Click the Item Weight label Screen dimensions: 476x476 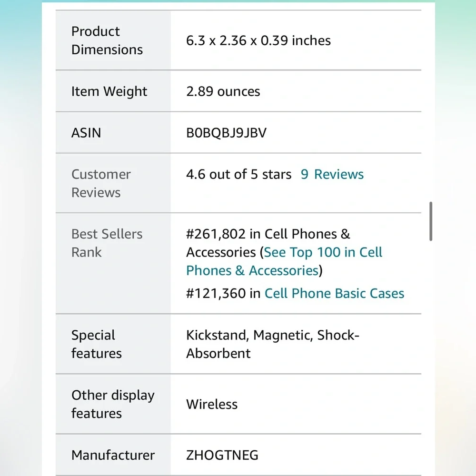109,91
